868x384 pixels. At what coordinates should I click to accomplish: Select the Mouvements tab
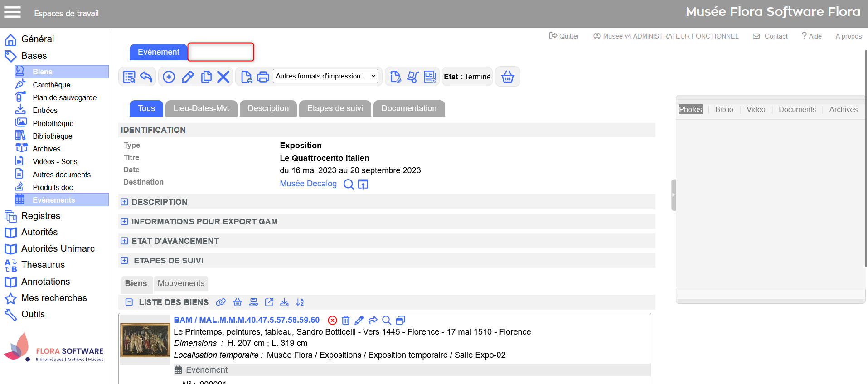tap(181, 283)
